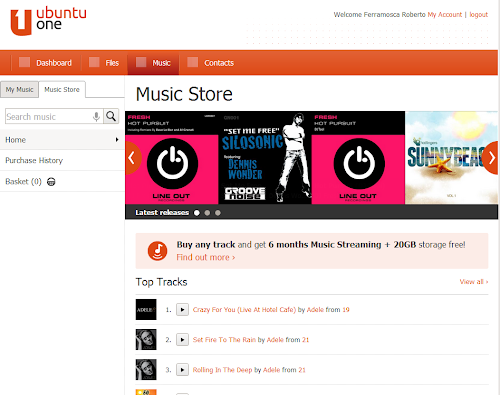Click the Latest releases label

point(162,212)
